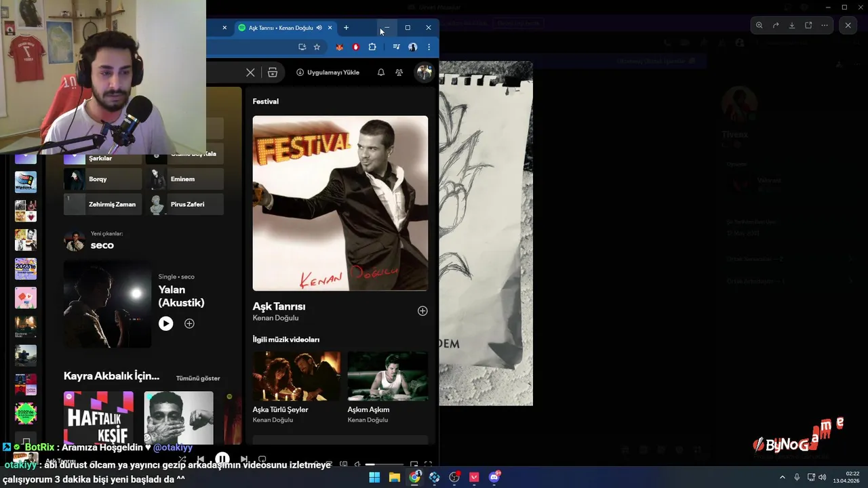Viewport: 868px width, 488px height.
Task: Open the 2022'de library playlist in the sidebar
Action: 26,413
